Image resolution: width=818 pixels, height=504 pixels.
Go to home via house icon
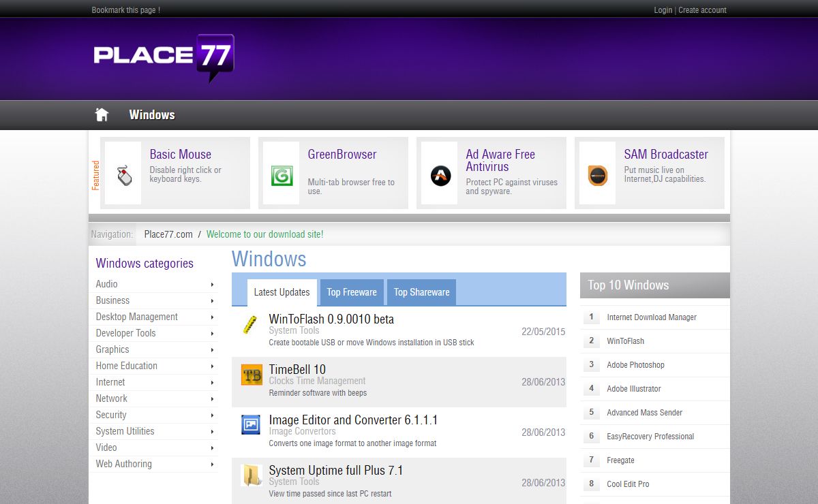tap(102, 114)
